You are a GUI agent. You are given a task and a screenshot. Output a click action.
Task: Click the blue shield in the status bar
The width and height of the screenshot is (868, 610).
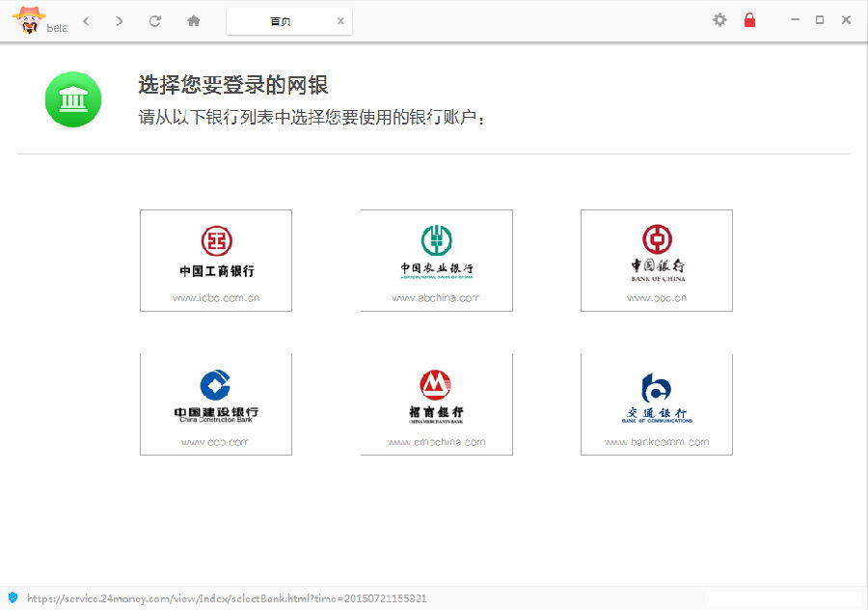pyautogui.click(x=14, y=597)
